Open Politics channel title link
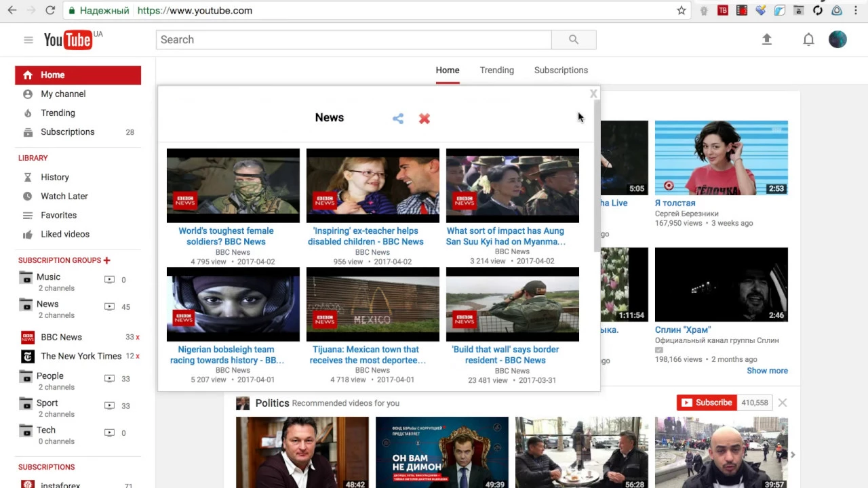 point(273,403)
